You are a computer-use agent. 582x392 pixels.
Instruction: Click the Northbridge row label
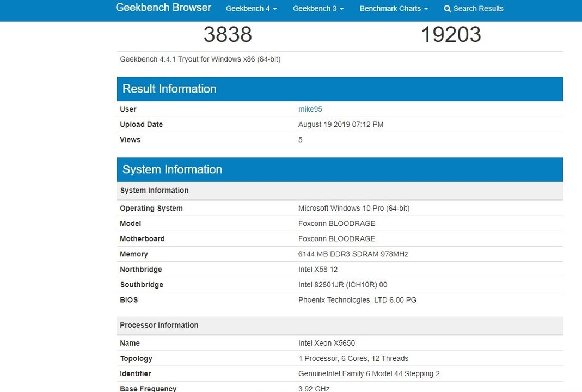pyautogui.click(x=140, y=269)
